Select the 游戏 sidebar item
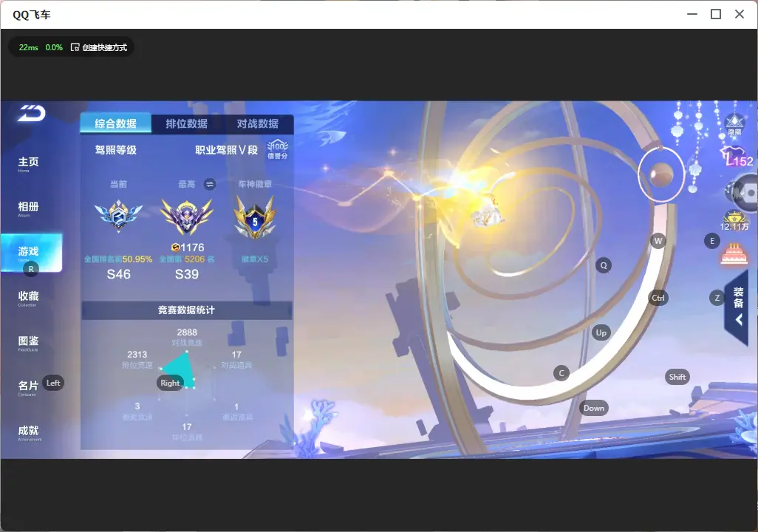 pyautogui.click(x=31, y=253)
